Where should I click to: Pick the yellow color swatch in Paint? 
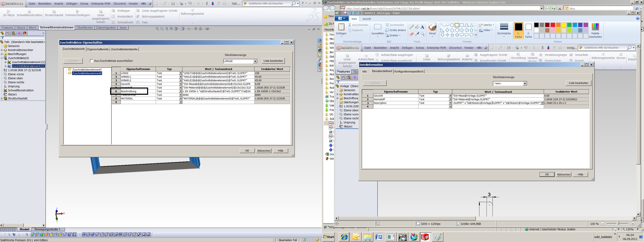[564, 25]
